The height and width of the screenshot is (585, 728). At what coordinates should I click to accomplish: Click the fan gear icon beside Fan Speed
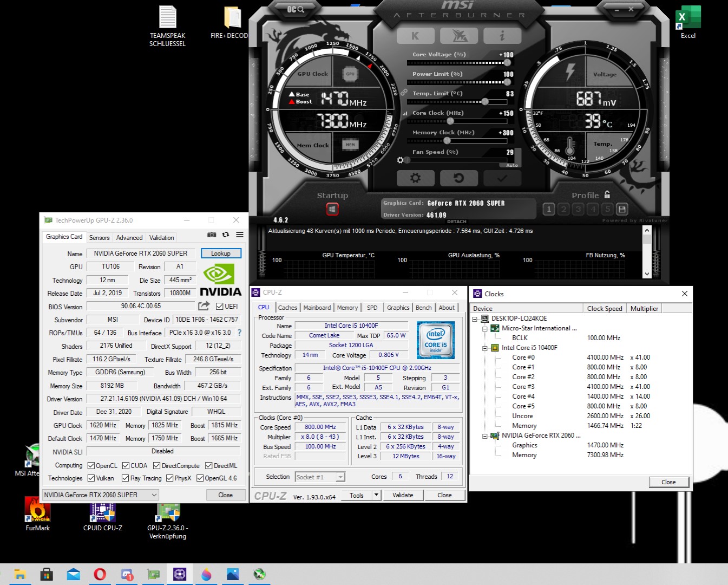[401, 160]
